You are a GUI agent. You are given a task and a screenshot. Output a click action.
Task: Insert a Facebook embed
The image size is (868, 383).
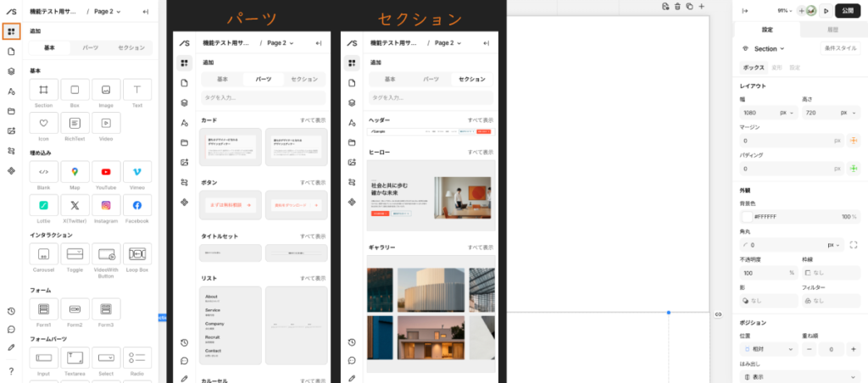tap(137, 205)
